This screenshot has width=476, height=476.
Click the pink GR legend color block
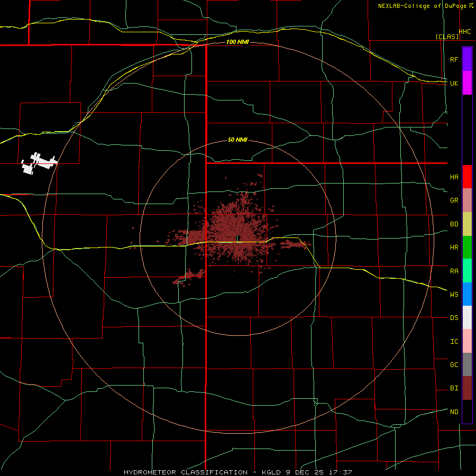(467, 200)
